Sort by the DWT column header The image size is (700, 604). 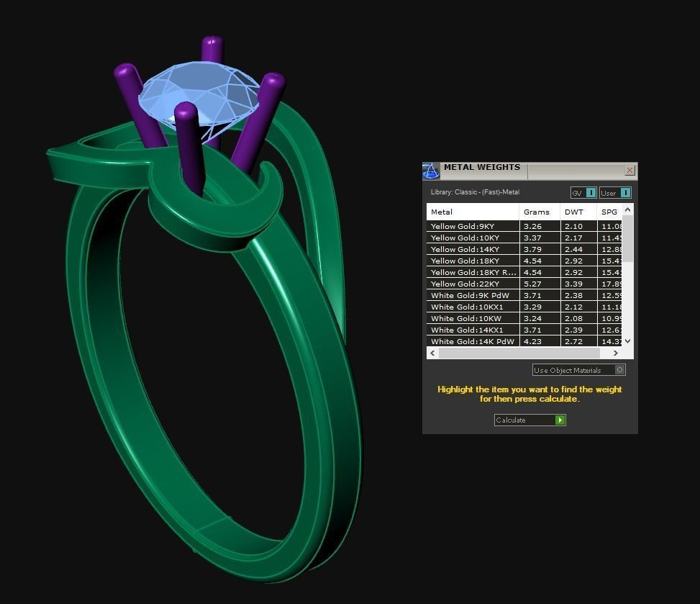click(x=578, y=212)
